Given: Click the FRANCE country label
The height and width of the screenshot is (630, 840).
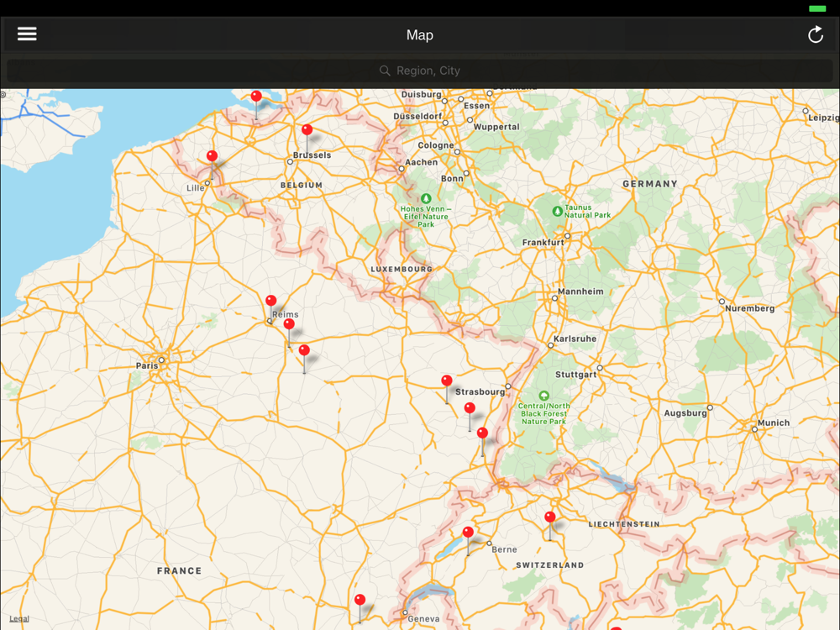Looking at the screenshot, I should click(x=180, y=571).
